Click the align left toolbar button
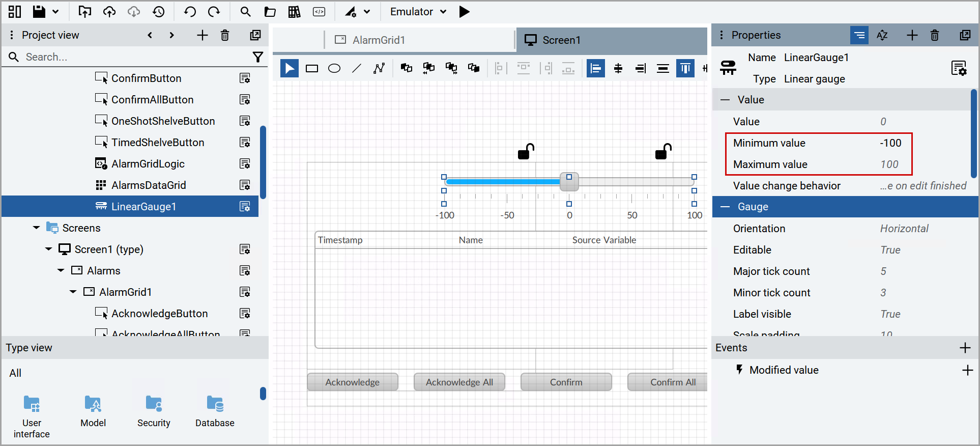 (596, 68)
